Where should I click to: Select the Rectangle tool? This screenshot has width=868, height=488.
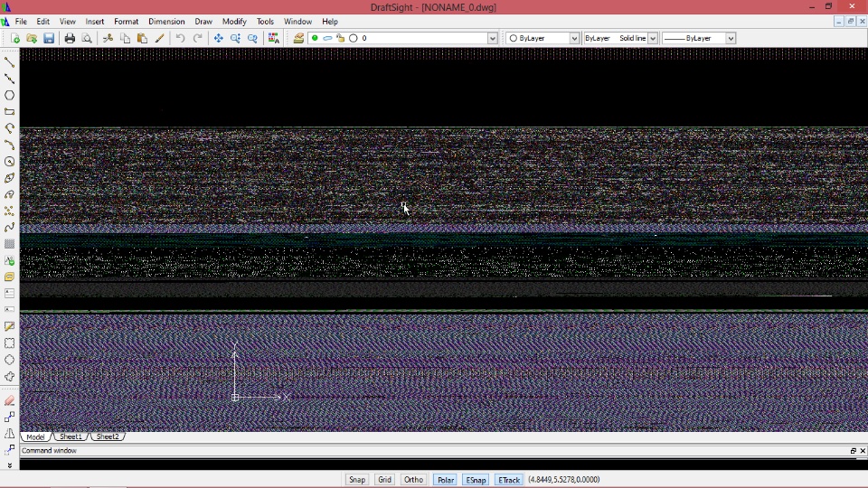coord(9,112)
